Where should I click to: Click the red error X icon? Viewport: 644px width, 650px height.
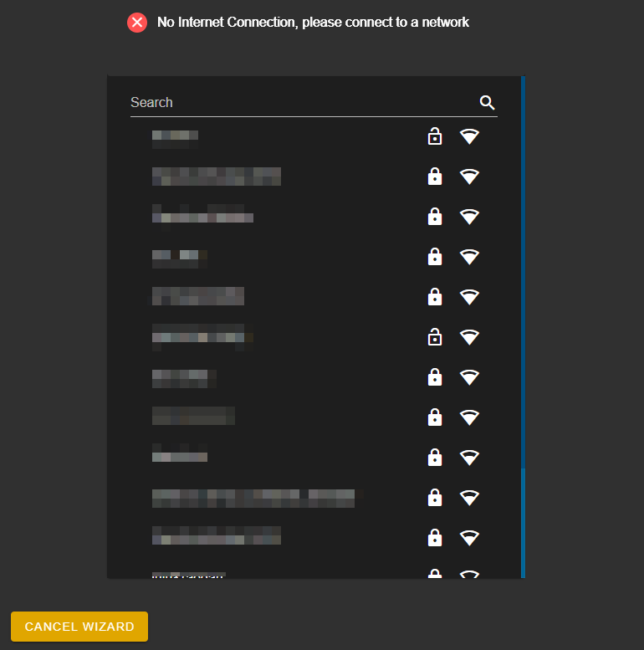click(137, 23)
